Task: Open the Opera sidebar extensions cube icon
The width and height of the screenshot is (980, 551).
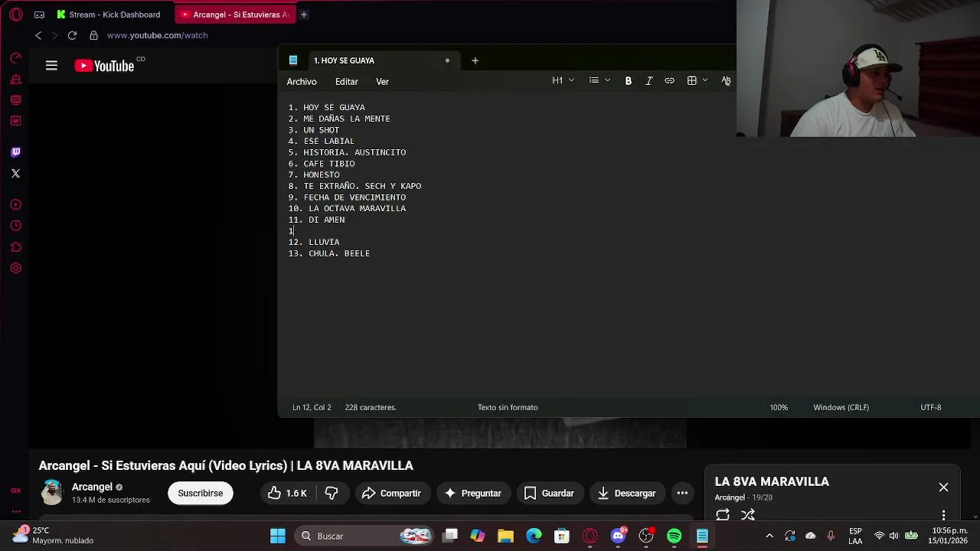Action: (15, 246)
